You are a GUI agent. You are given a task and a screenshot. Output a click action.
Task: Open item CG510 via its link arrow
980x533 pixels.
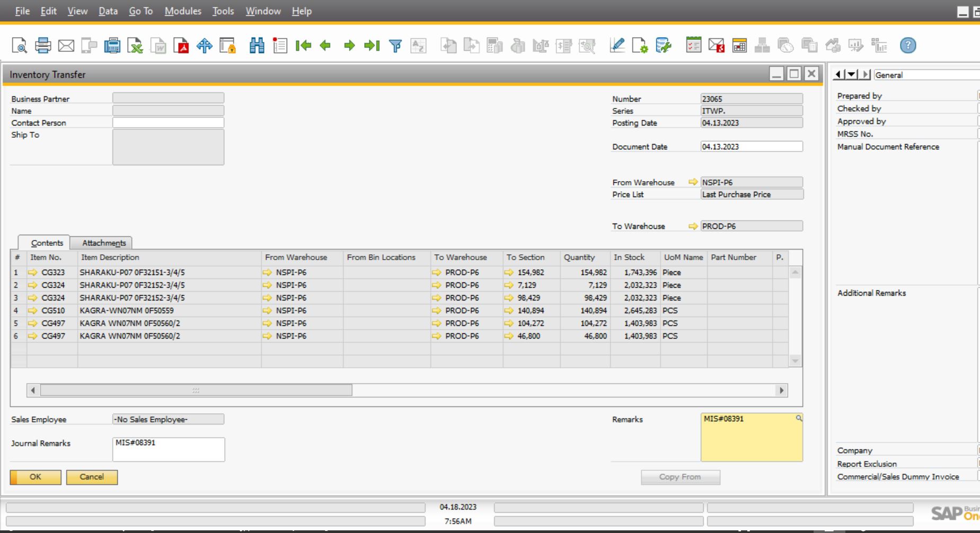click(x=33, y=310)
